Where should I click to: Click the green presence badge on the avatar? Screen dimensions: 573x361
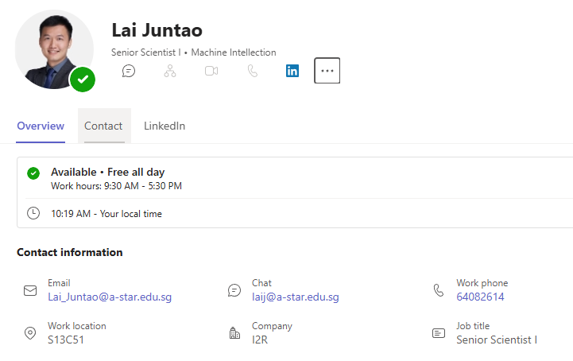pyautogui.click(x=83, y=79)
